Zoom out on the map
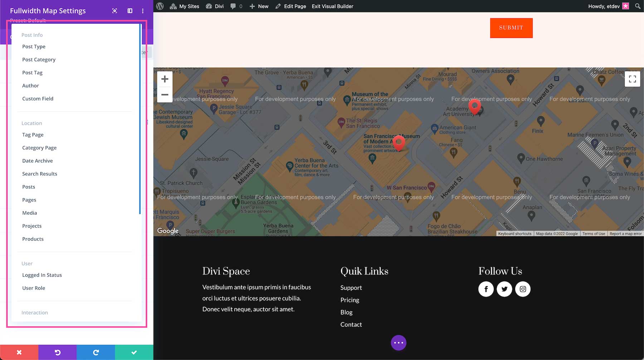 pos(165,94)
